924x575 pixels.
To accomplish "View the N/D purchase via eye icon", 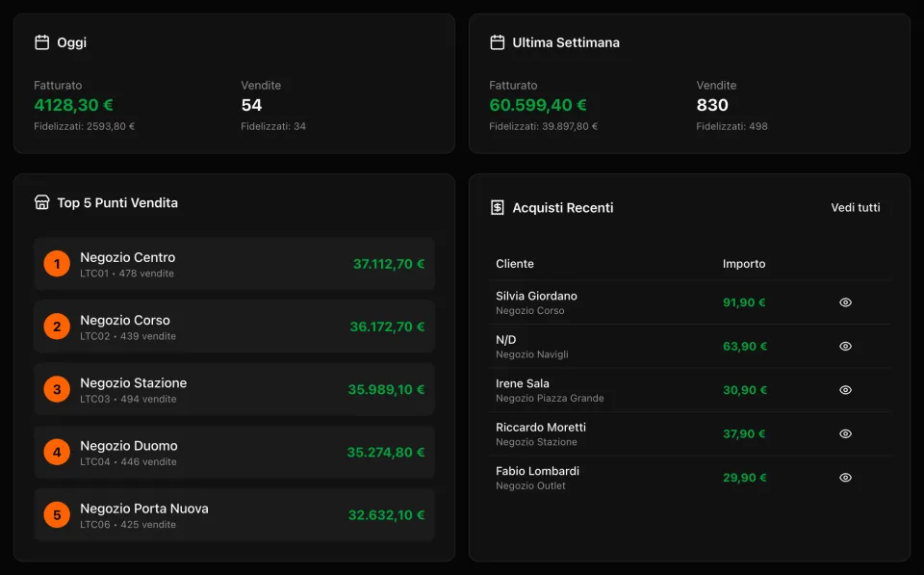I will [x=846, y=346].
